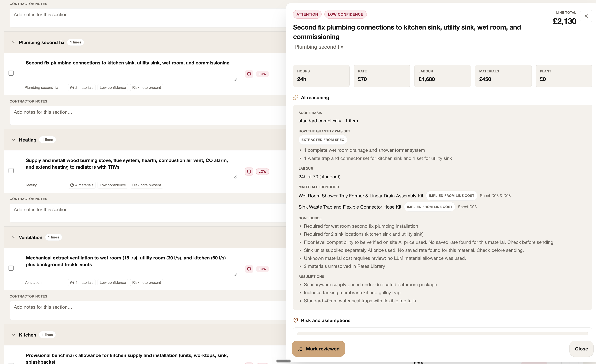
Task: Click Low confidence tag on ventilation line
Action: (113, 282)
